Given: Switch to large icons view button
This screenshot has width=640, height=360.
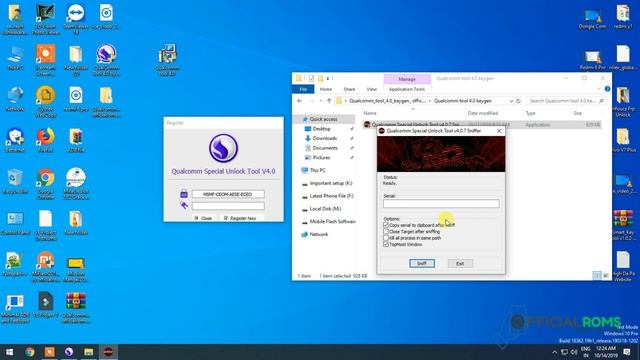Looking at the screenshot, I should click(x=606, y=276).
